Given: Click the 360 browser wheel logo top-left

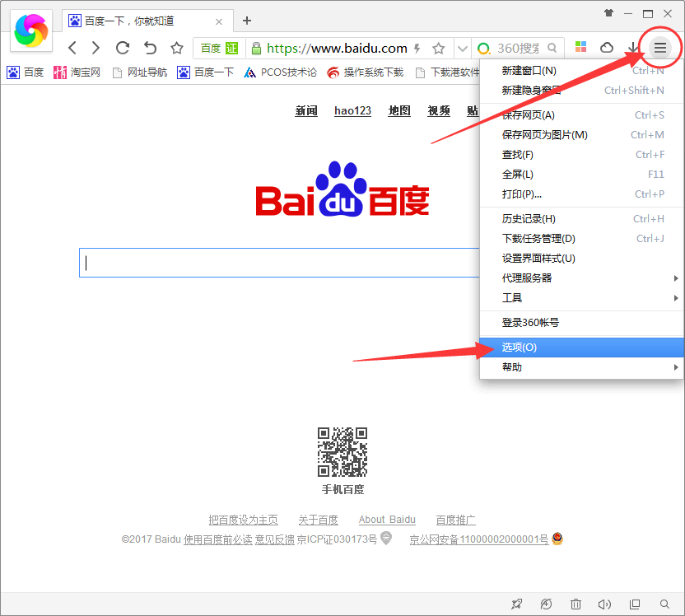Looking at the screenshot, I should (x=30, y=30).
